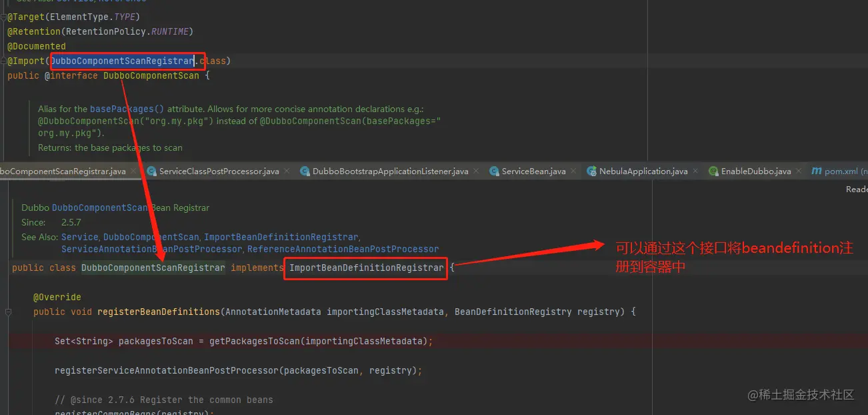
Task: Click registerServiceAnnotationBeanPostProcessor call
Action: (x=167, y=370)
